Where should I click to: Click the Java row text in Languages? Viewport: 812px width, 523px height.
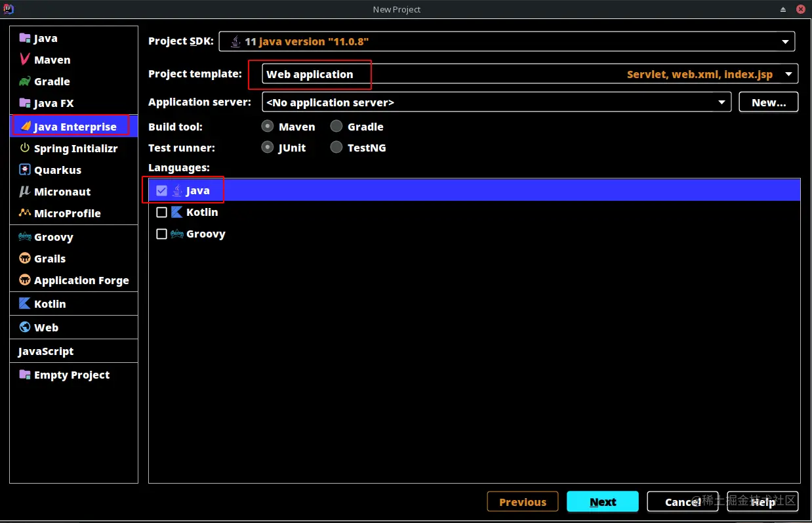198,190
